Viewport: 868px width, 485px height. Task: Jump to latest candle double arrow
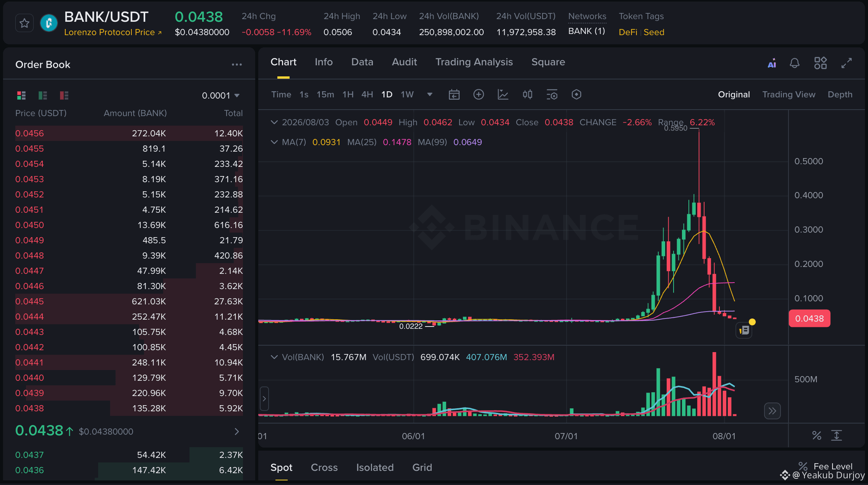772,411
